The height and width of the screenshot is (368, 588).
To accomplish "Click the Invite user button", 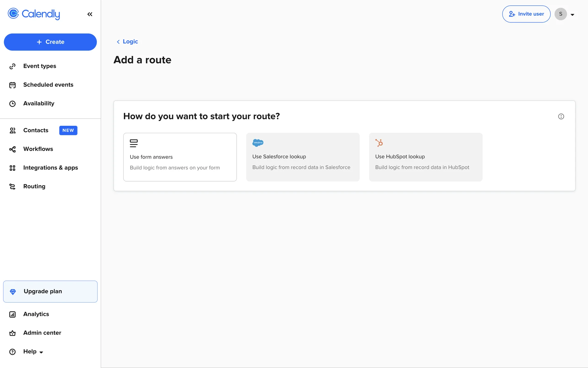I will [x=526, y=14].
